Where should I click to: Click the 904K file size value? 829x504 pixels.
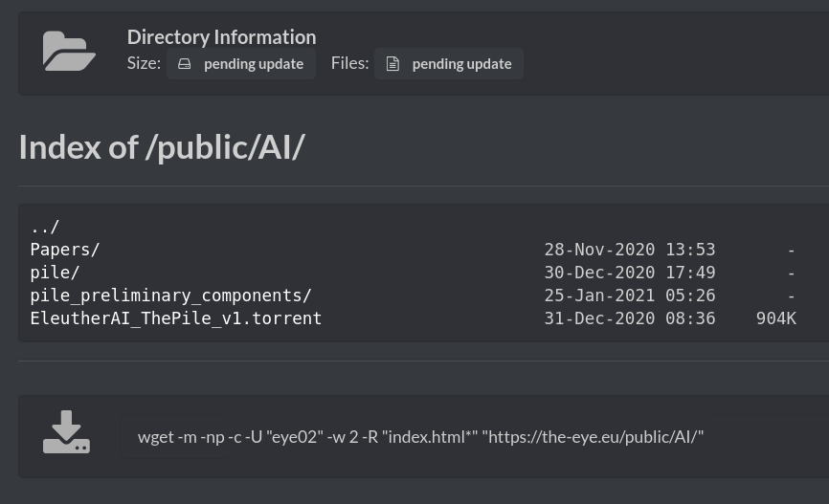775,318
